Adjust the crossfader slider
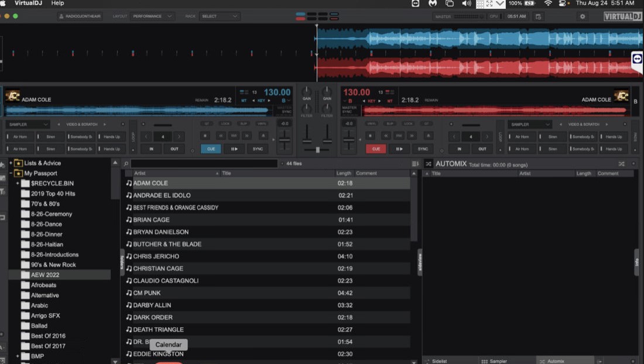The image size is (644, 364). click(317, 150)
